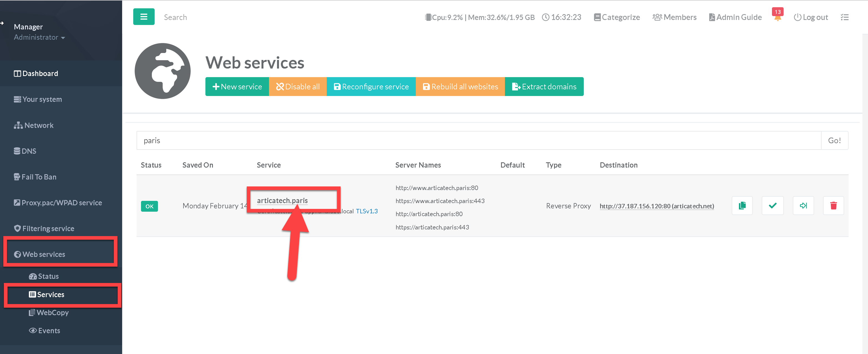The image size is (868, 354).
Task: Click the globe Web services logo
Action: (162, 71)
